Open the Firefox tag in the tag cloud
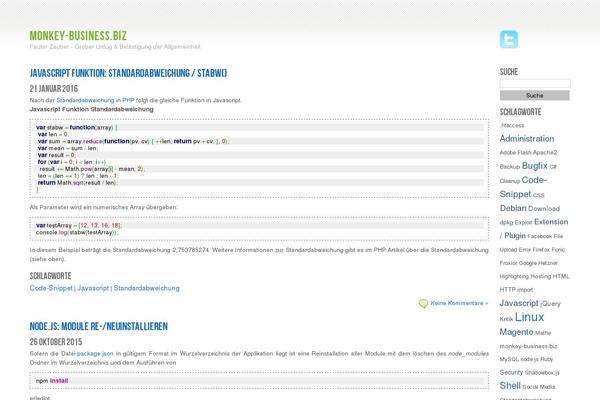The height and width of the screenshot is (400, 600). 541,250
